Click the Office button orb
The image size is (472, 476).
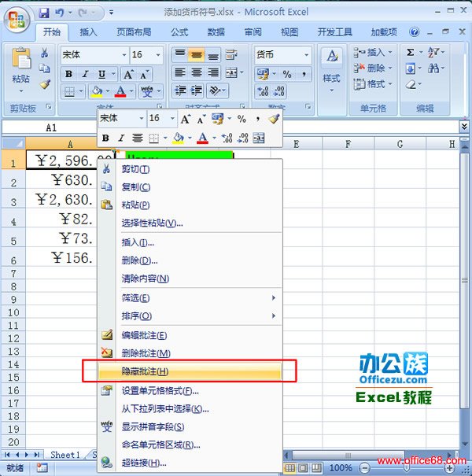coord(17,20)
